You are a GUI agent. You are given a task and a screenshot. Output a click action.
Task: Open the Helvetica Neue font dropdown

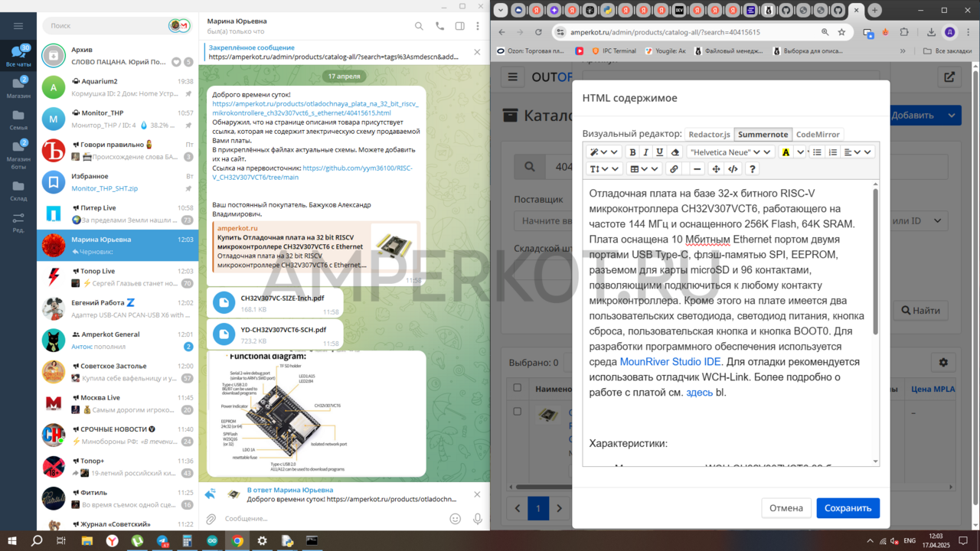point(731,152)
